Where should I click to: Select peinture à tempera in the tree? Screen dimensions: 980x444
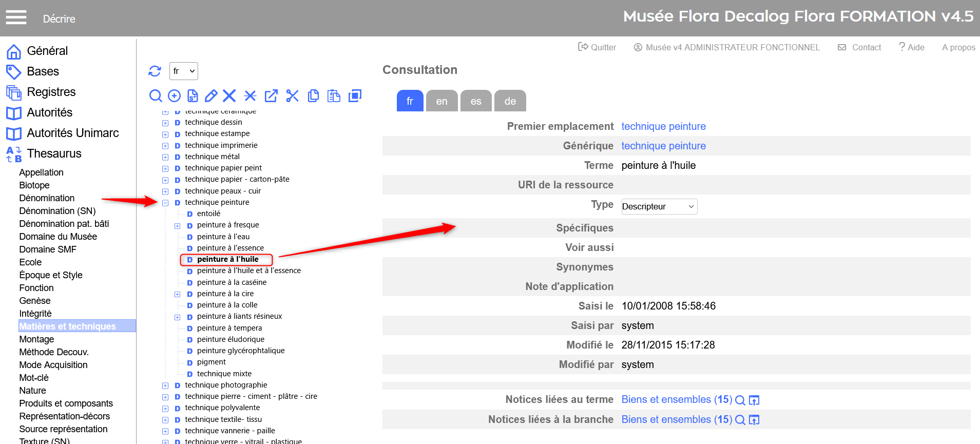pyautogui.click(x=229, y=328)
